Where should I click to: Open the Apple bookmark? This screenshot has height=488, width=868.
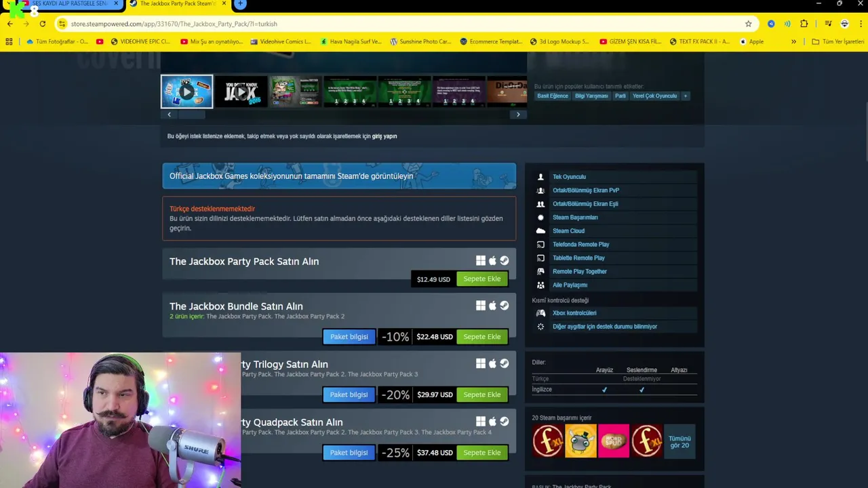coord(751,41)
